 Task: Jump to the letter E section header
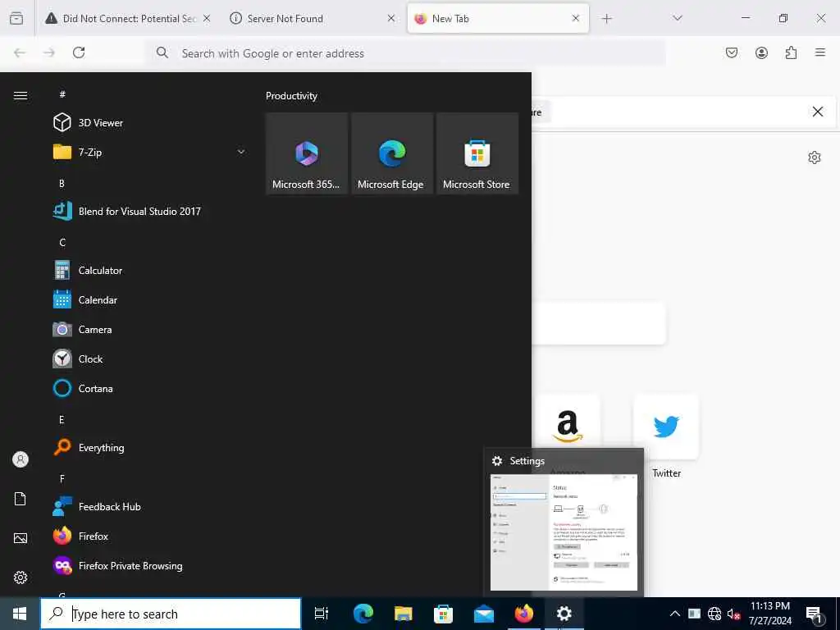pos(62,419)
